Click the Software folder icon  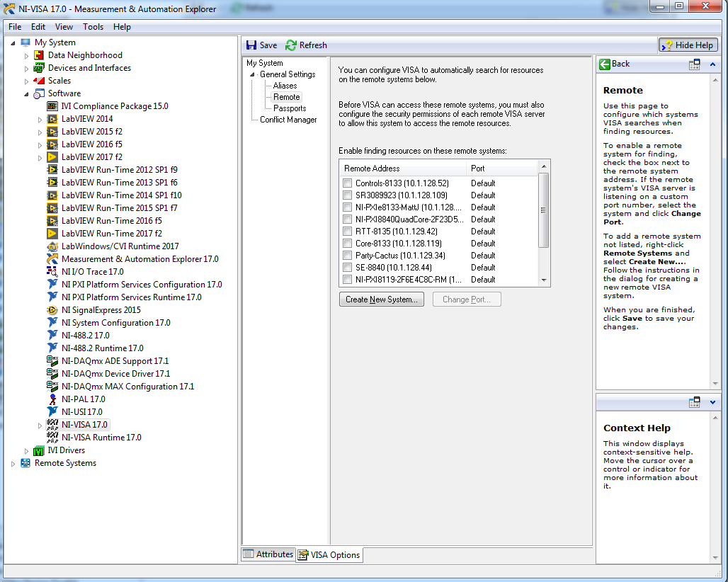39,93
